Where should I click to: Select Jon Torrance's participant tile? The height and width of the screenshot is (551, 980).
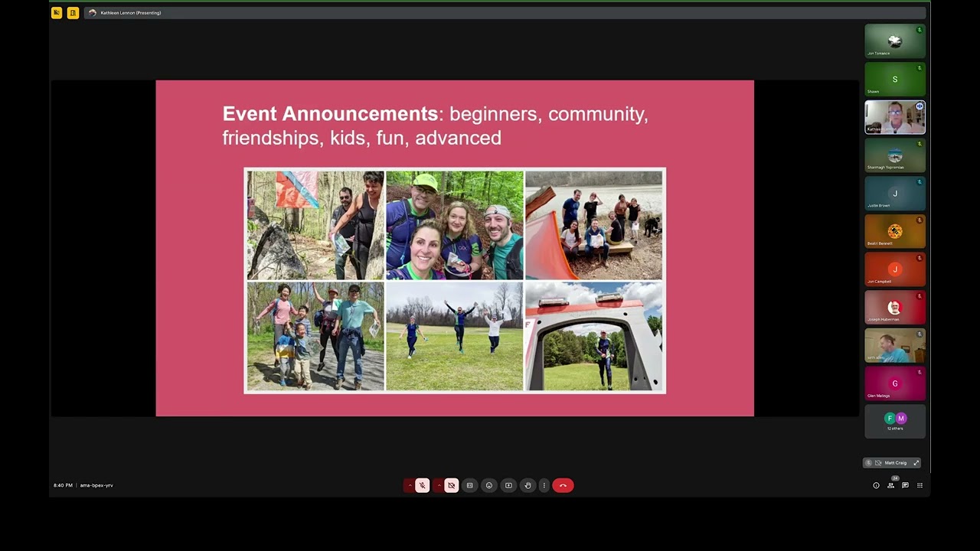click(x=895, y=41)
